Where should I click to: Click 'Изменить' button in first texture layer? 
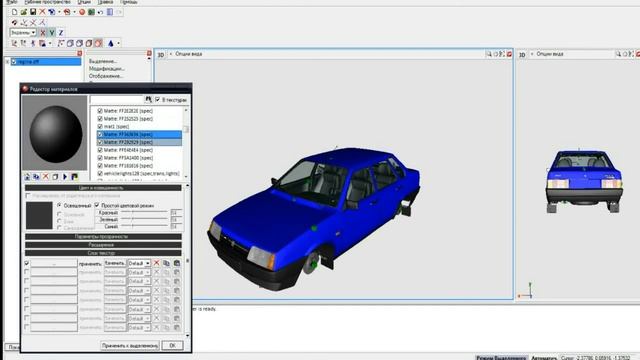[115, 263]
